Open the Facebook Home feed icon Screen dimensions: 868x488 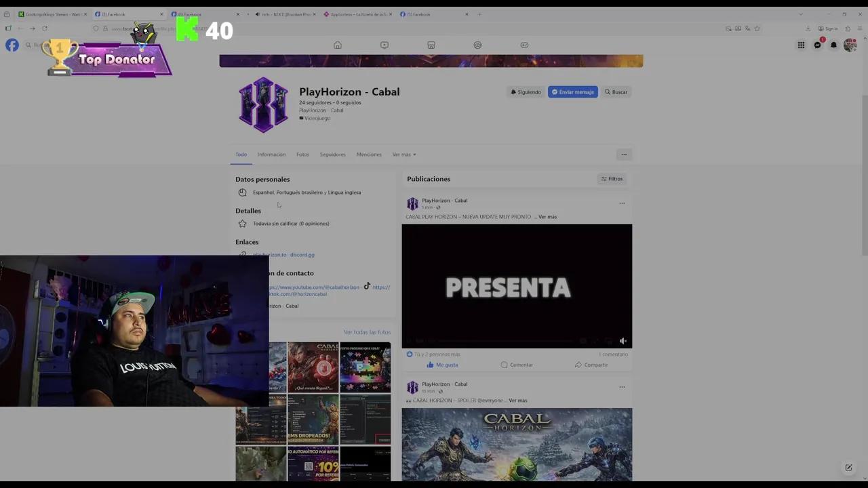337,45
